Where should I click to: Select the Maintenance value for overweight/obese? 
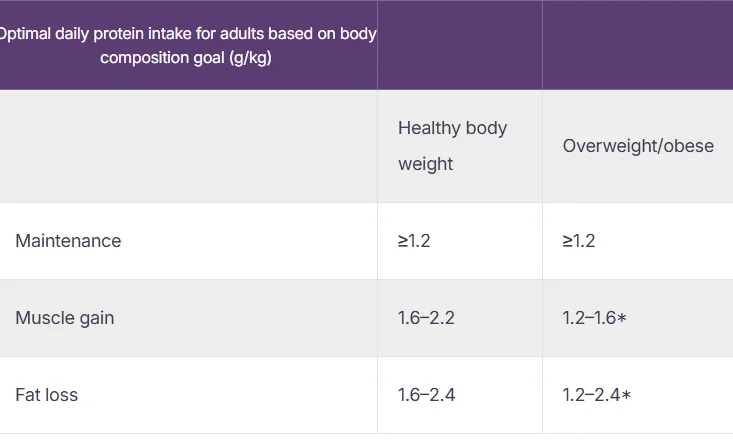pos(580,241)
